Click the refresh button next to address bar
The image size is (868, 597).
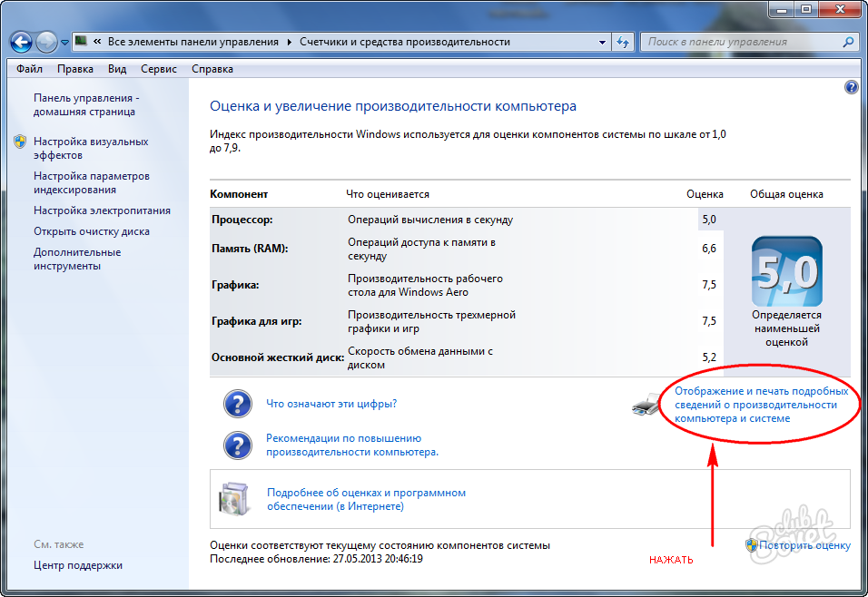click(x=623, y=42)
